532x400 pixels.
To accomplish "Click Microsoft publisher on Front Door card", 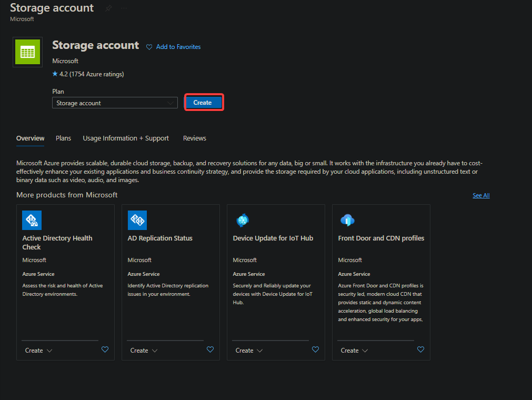I will coord(350,260).
